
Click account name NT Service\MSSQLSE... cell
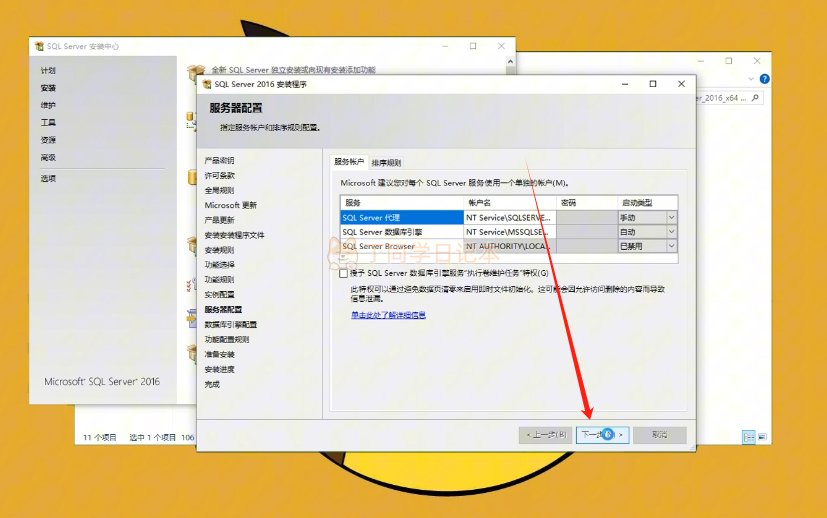click(x=509, y=232)
